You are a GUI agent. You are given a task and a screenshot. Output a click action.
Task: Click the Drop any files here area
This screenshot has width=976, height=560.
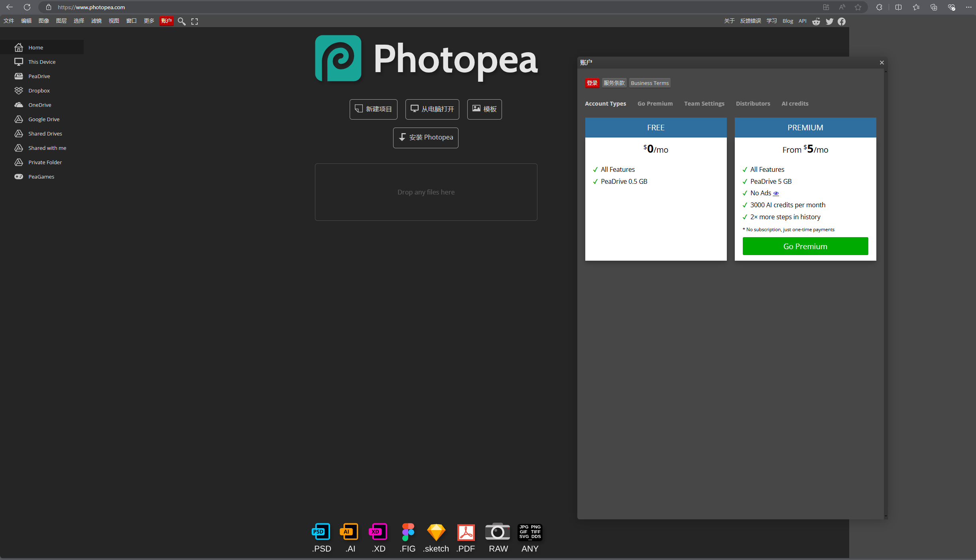point(426,192)
